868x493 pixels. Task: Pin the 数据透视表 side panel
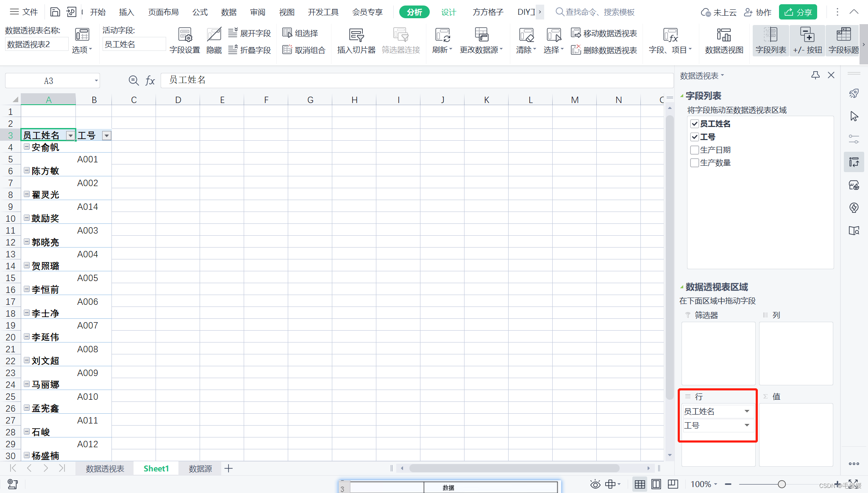click(x=815, y=75)
